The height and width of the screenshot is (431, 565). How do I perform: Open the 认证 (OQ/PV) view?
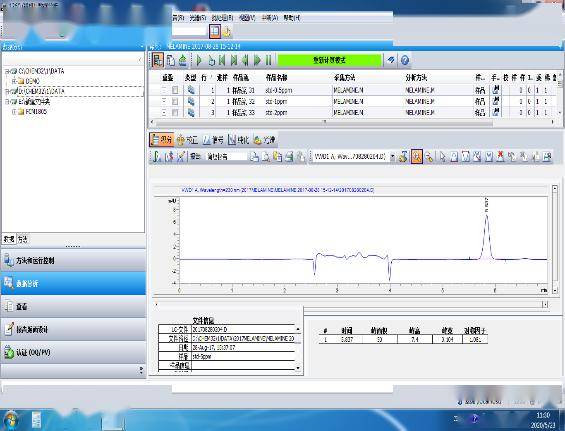74,352
